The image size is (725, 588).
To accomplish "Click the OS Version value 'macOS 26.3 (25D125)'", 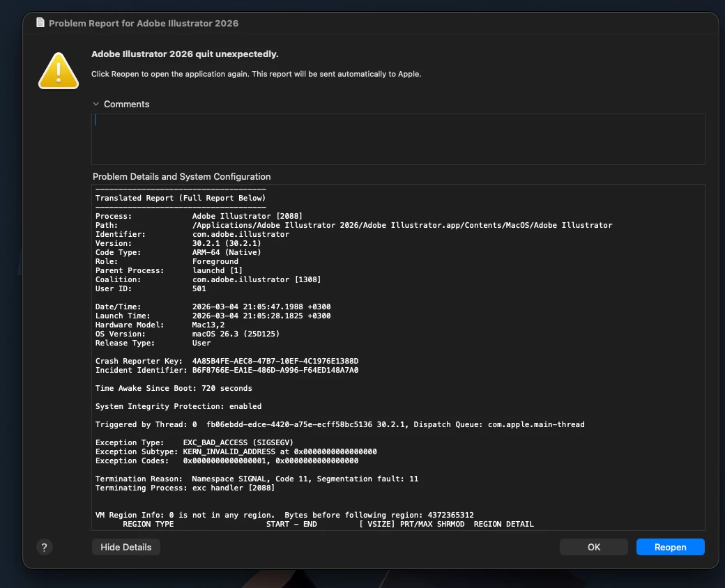I will click(x=236, y=334).
